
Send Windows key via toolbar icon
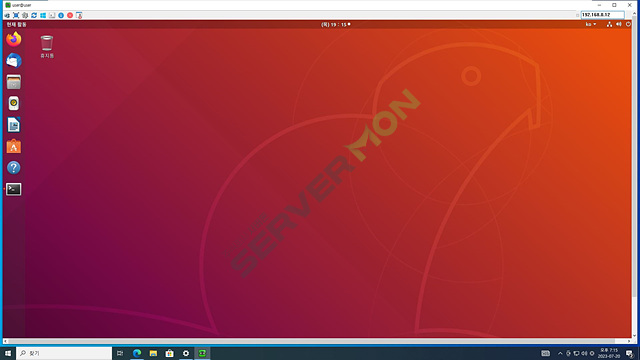click(x=43, y=16)
